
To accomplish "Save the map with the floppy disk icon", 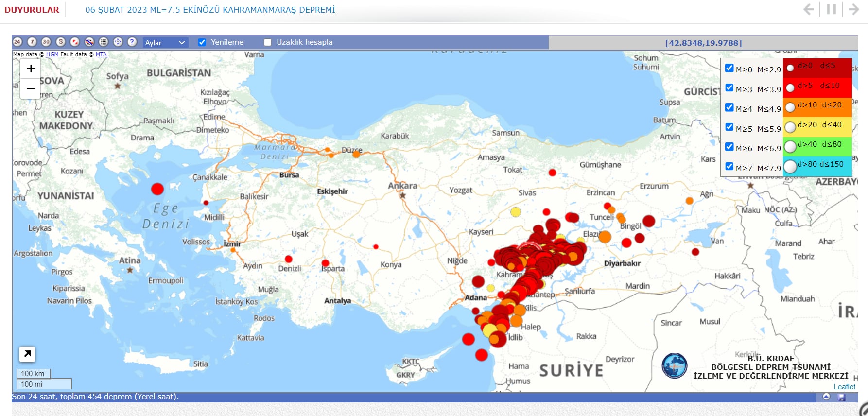I will [x=842, y=397].
